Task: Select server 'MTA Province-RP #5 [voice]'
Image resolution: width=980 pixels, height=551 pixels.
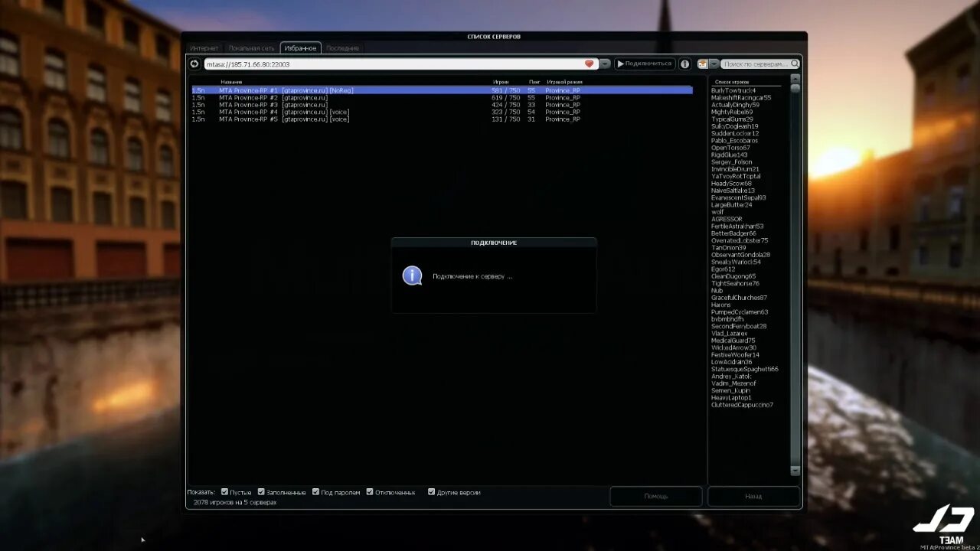Action: [x=442, y=119]
